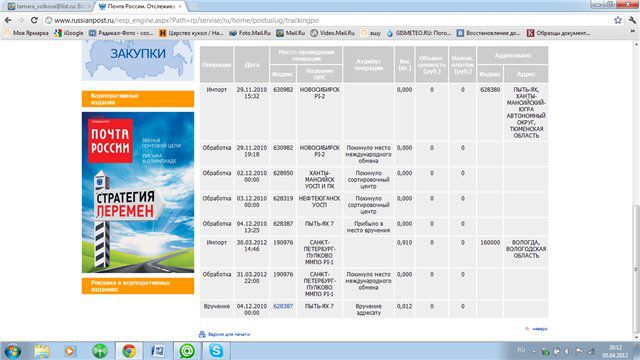Expand the hidden bookmarks overflow chevron
Image resolution: width=640 pixels, height=360 pixels.
(633, 33)
